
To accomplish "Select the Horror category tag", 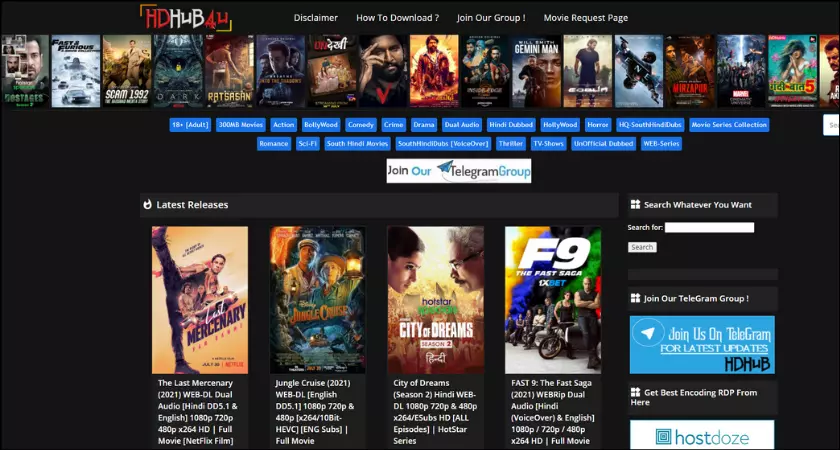I will tap(598, 125).
